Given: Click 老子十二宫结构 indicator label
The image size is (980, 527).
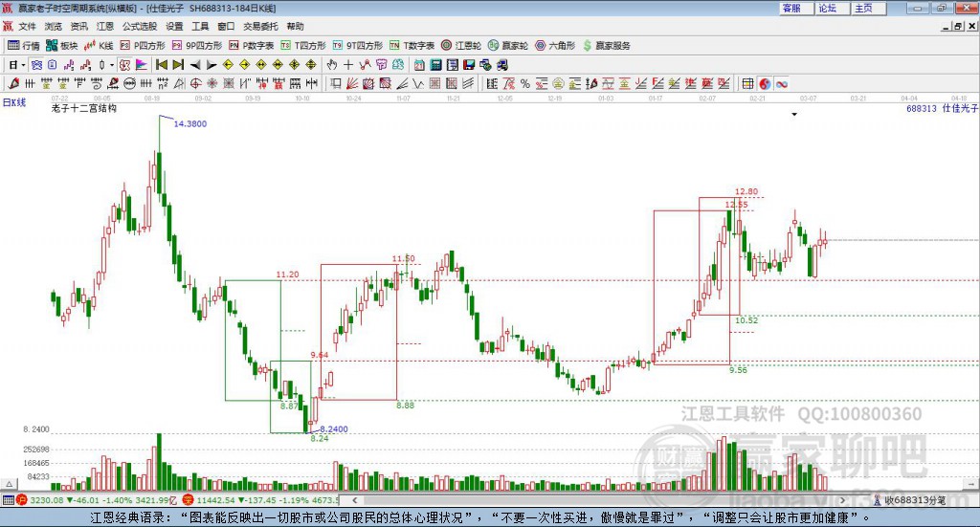Looking at the screenshot, I should tap(84, 108).
